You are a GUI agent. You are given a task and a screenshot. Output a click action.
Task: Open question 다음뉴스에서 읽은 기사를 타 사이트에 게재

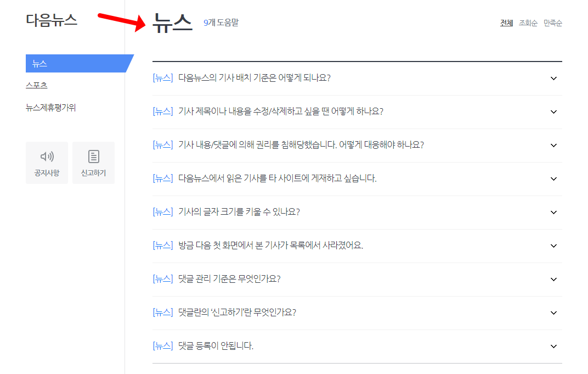(277, 178)
